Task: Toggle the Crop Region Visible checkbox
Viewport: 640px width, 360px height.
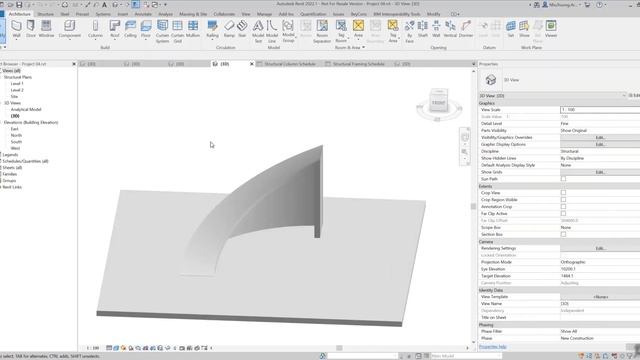Action: pos(563,200)
